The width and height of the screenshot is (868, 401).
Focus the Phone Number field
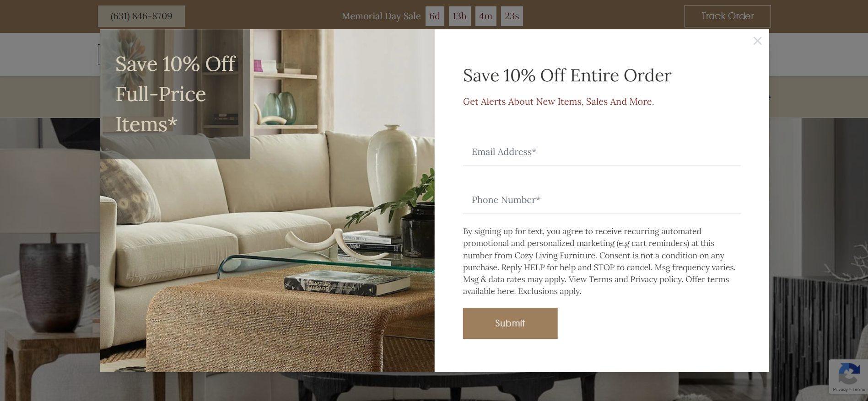pos(602,200)
